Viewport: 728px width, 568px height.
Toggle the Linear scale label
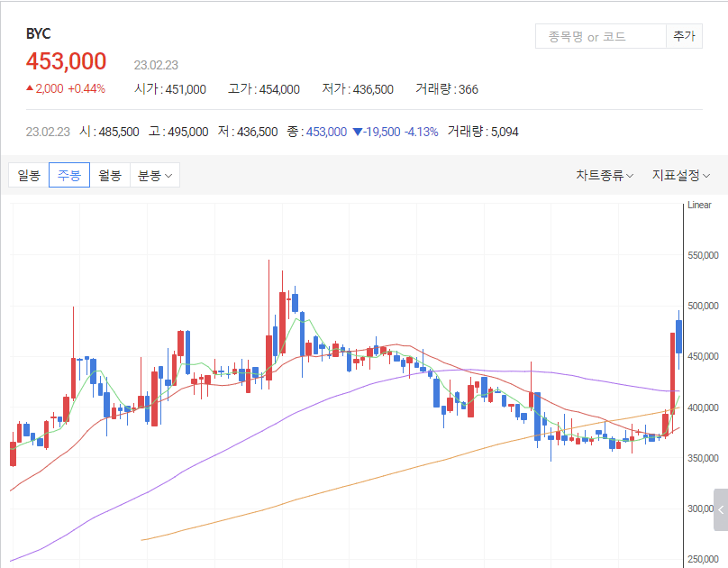point(699,205)
